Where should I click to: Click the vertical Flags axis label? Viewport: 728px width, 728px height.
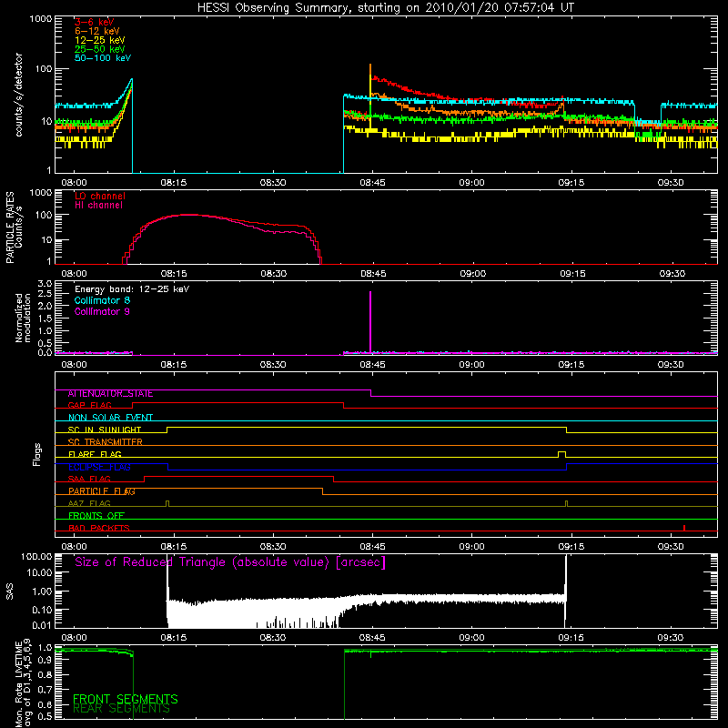click(x=37, y=455)
